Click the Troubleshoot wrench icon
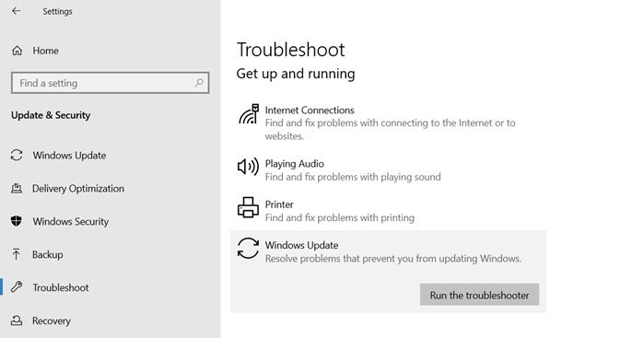The width and height of the screenshot is (644, 338). point(17,287)
